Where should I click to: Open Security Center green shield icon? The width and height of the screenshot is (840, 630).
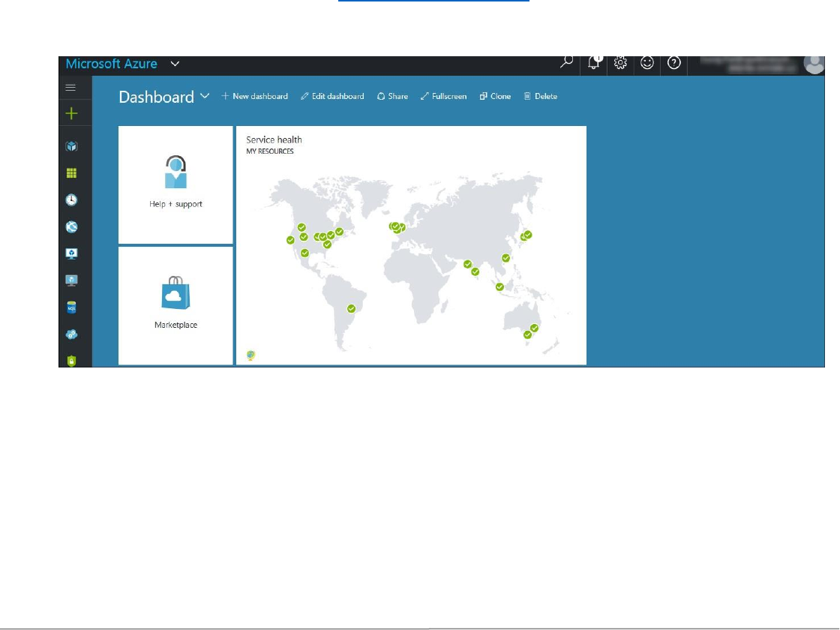pyautogui.click(x=71, y=361)
